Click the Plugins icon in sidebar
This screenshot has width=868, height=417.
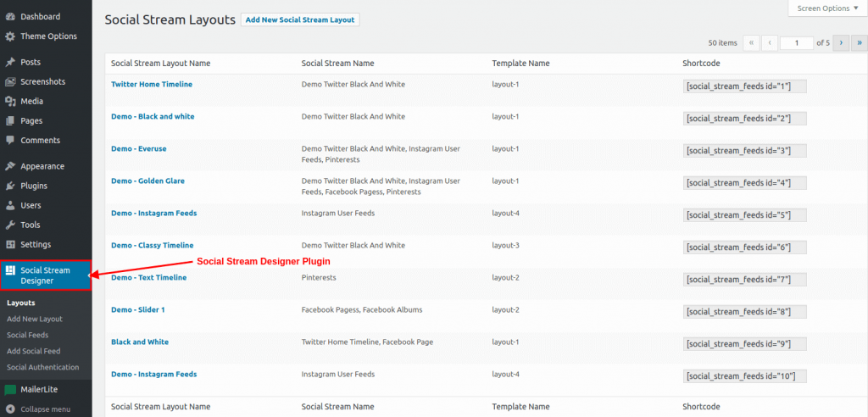click(x=10, y=186)
